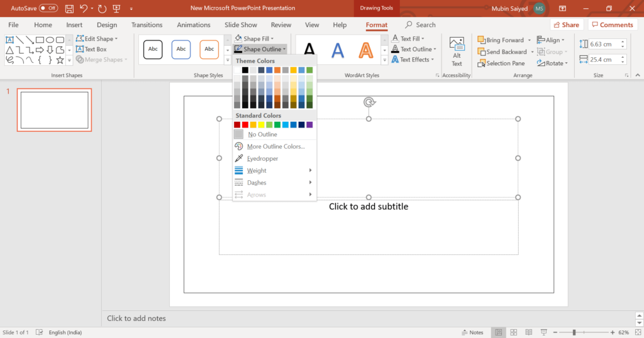Click the Undo arrow icon
This screenshot has width=644, height=338.
point(84,8)
